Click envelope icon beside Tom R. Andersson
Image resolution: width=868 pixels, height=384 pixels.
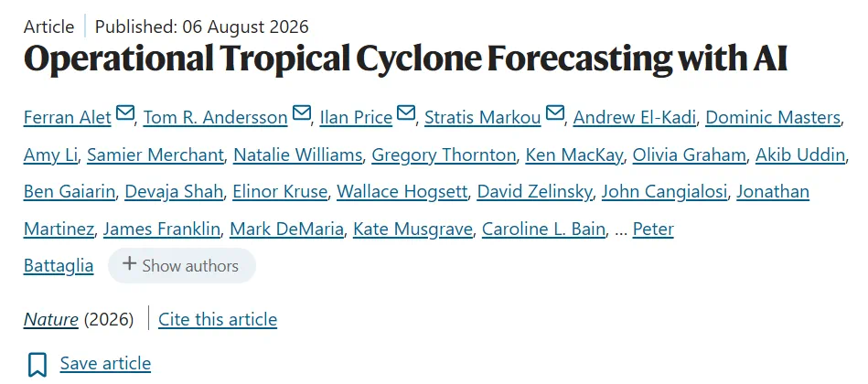302,113
